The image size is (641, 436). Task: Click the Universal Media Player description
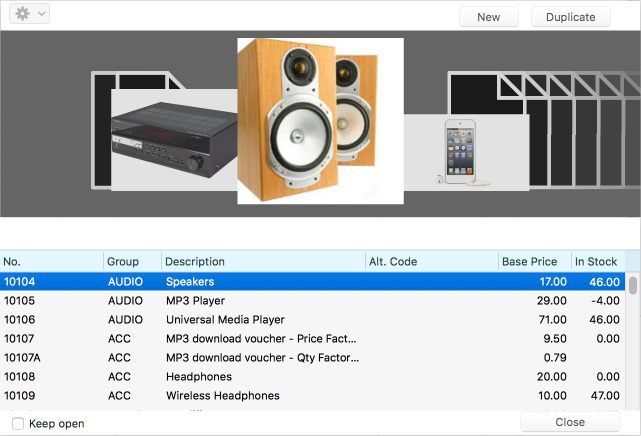225,320
